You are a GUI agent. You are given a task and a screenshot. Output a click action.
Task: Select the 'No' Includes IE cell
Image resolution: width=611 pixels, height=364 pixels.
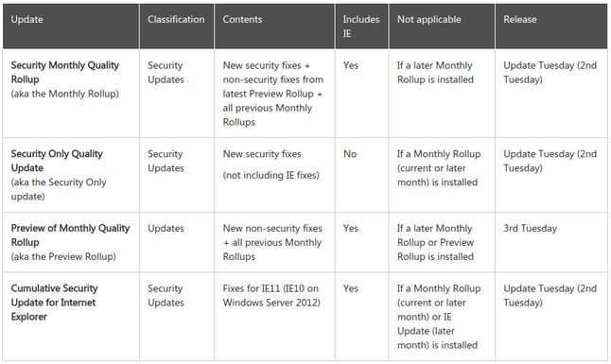(x=350, y=154)
